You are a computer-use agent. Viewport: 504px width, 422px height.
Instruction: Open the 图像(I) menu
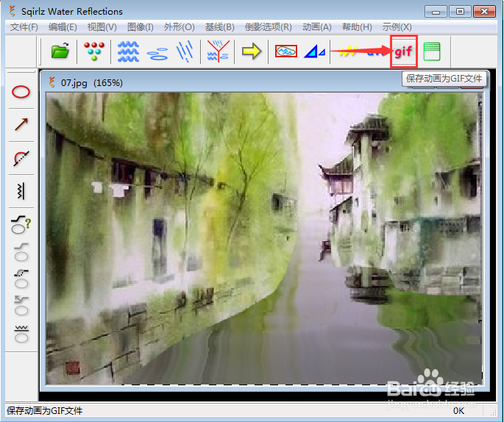tap(140, 27)
